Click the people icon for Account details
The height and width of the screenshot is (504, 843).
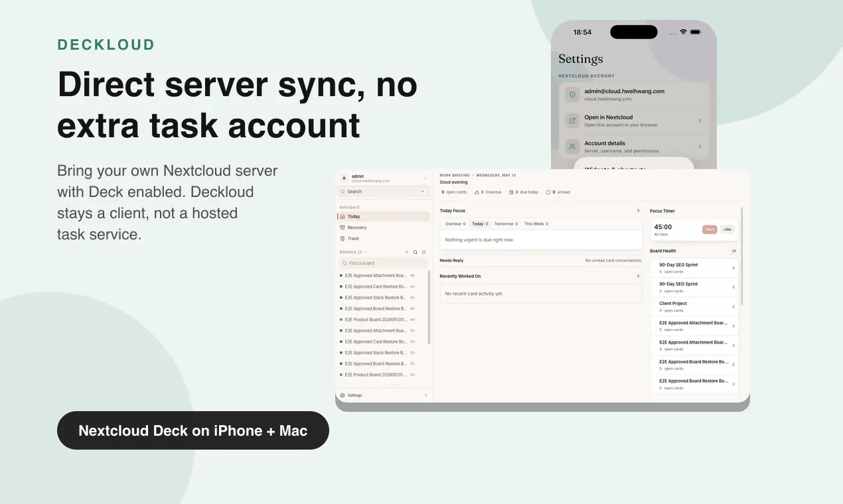572,147
